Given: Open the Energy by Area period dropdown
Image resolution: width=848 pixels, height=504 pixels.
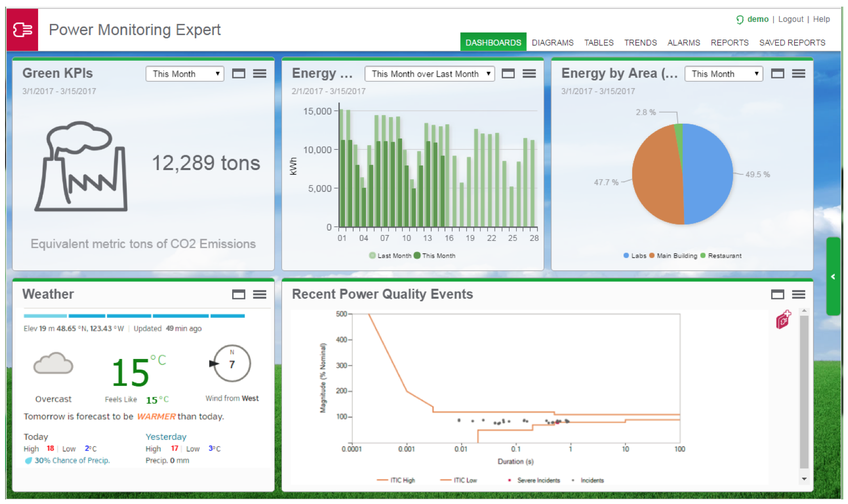Looking at the screenshot, I should [724, 74].
